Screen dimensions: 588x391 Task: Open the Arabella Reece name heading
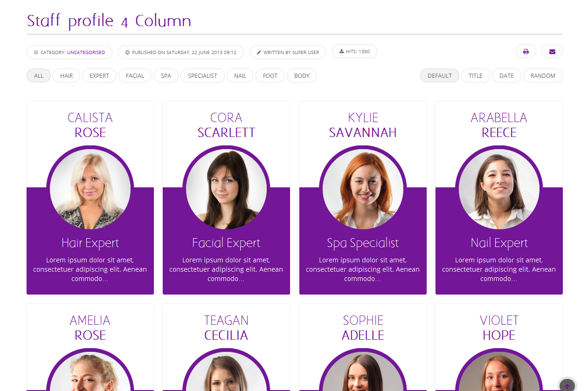(499, 125)
